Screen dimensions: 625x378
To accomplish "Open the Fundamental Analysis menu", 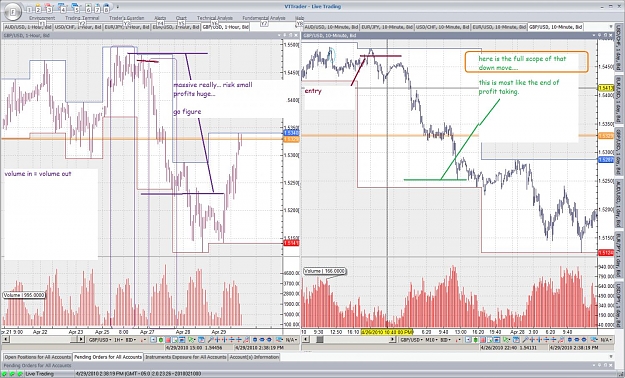I will click(264, 18).
